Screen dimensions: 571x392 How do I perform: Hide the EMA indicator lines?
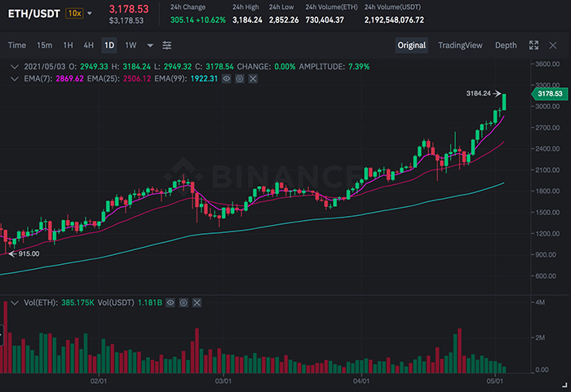(x=225, y=78)
